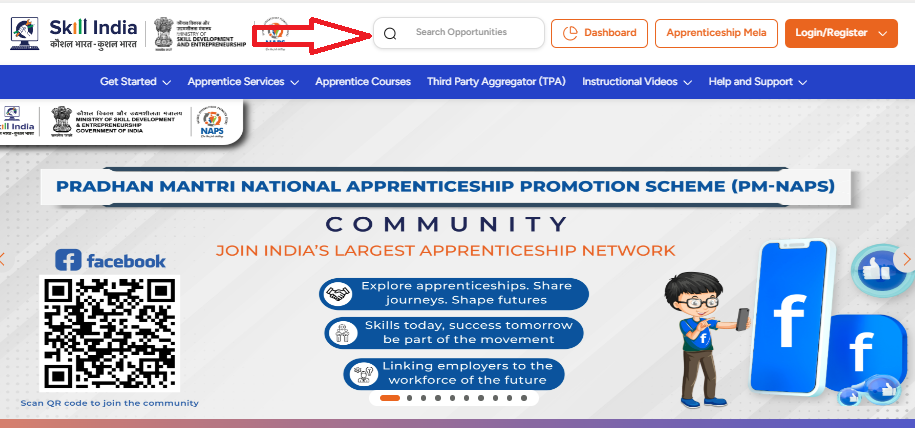This screenshot has height=428, width=915.
Task: Click the NAPS logo in header
Action: [274, 34]
